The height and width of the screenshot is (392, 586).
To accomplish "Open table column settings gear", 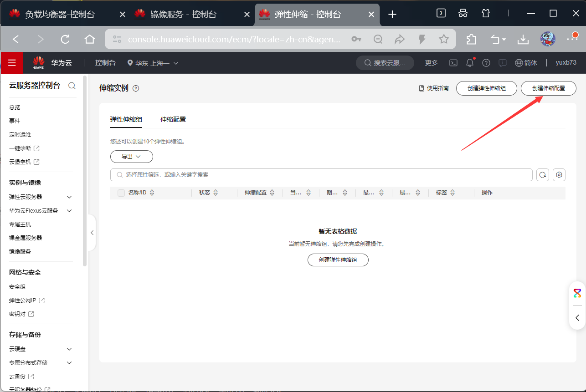I will pos(559,175).
